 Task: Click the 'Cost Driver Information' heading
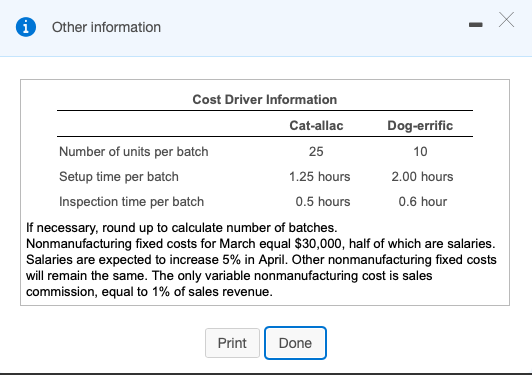pyautogui.click(x=265, y=99)
